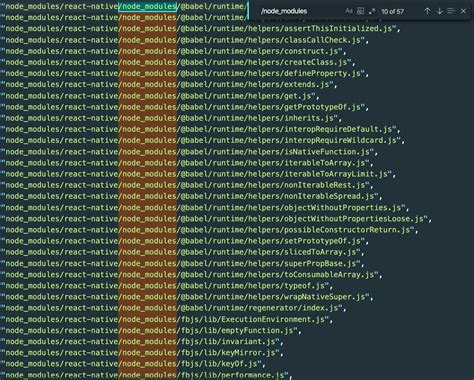Click the find input containing /node_modules

pos(300,11)
